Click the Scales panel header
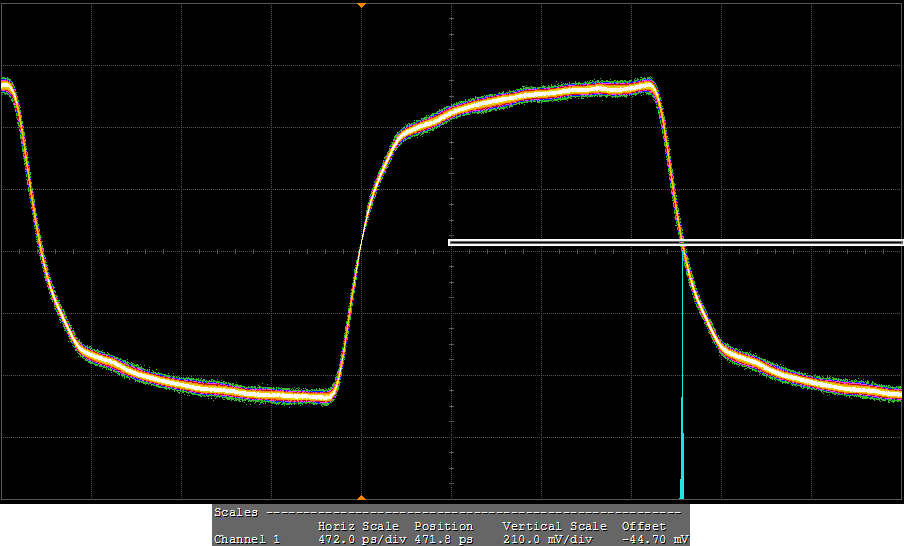 236,512
